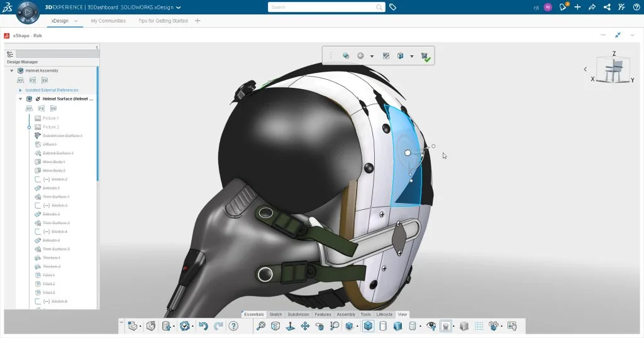Click the Redo arrow in bottom toolbar
The width and height of the screenshot is (644, 338).
(x=218, y=326)
